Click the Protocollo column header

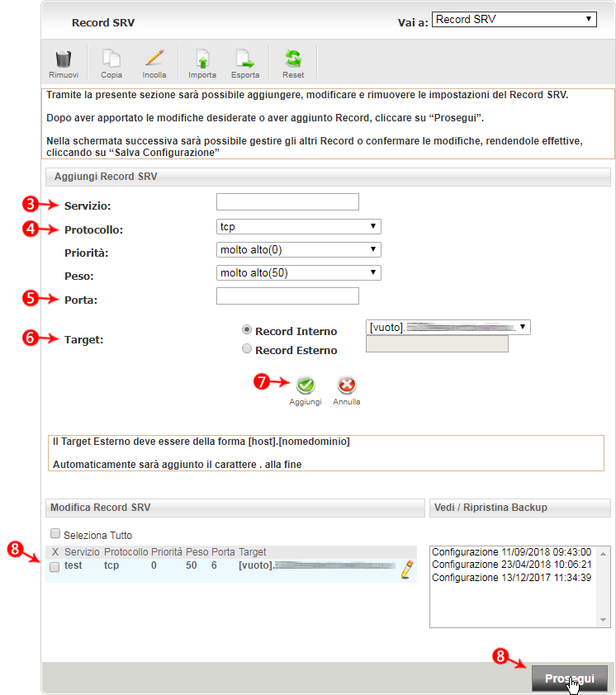pos(126,552)
